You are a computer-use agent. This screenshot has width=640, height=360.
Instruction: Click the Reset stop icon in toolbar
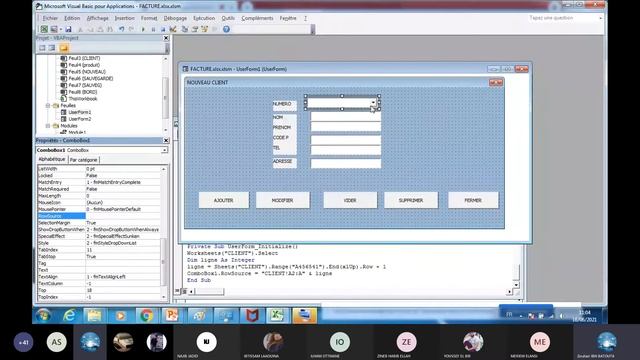(163, 29)
